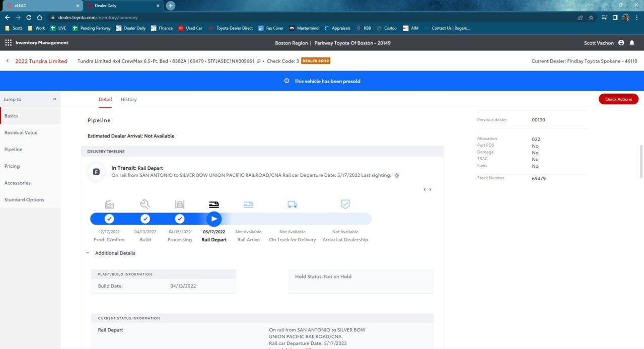Viewport: 644px width, 349px height.
Task: Click the browser home icon
Action: [x=39, y=17]
